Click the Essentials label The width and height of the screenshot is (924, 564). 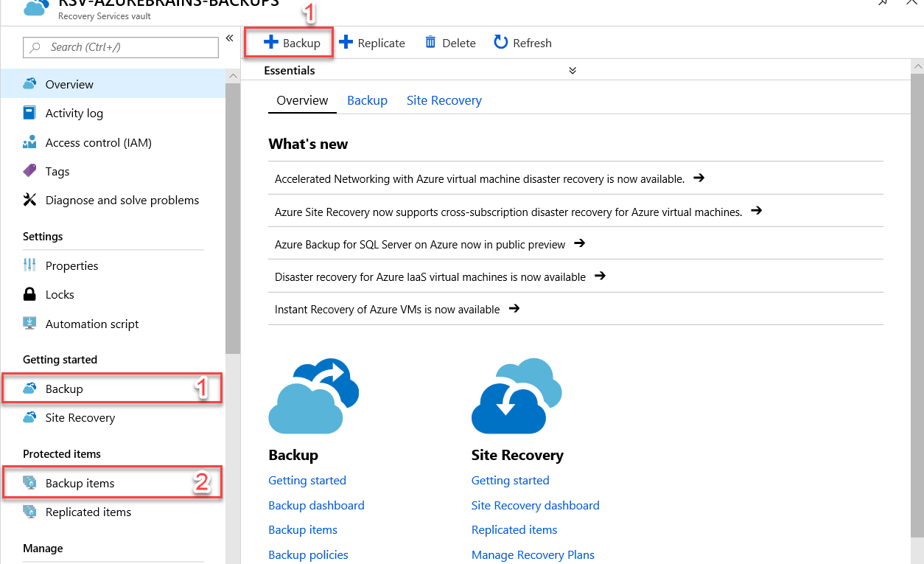click(290, 71)
